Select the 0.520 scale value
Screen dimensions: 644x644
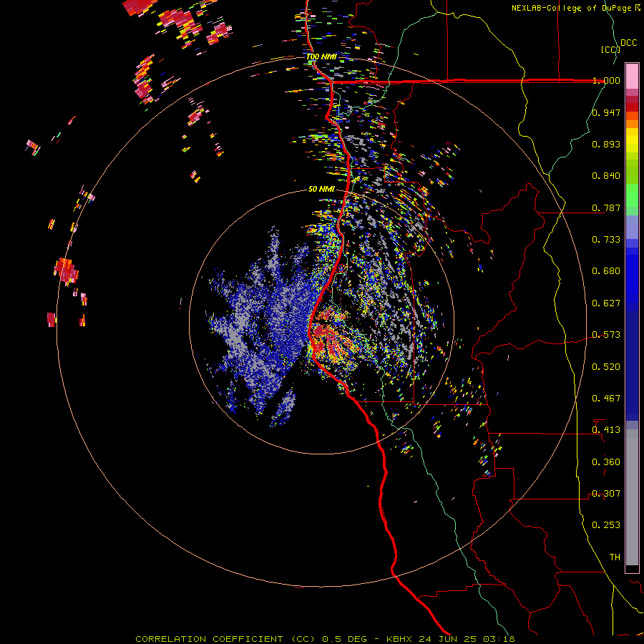[x=606, y=367]
